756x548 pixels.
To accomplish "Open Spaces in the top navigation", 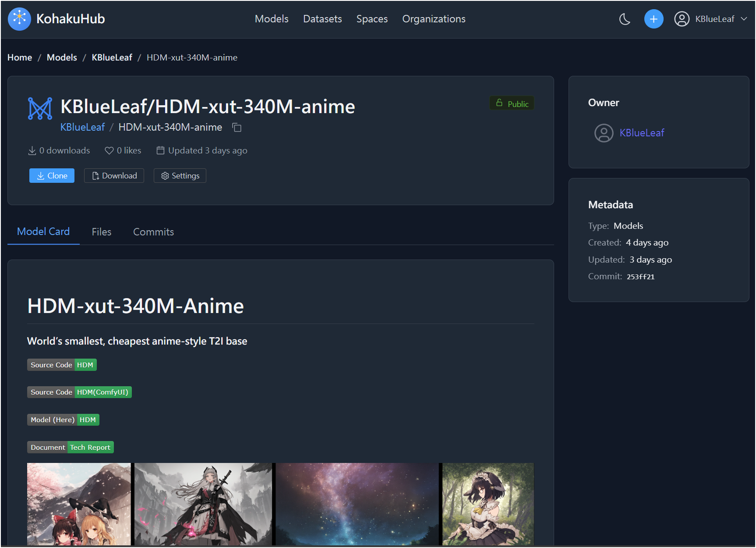I will [372, 19].
